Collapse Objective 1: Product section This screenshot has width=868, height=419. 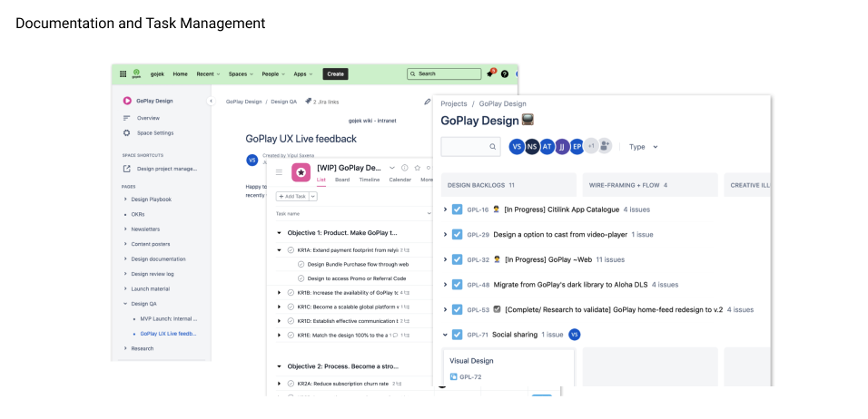279,233
